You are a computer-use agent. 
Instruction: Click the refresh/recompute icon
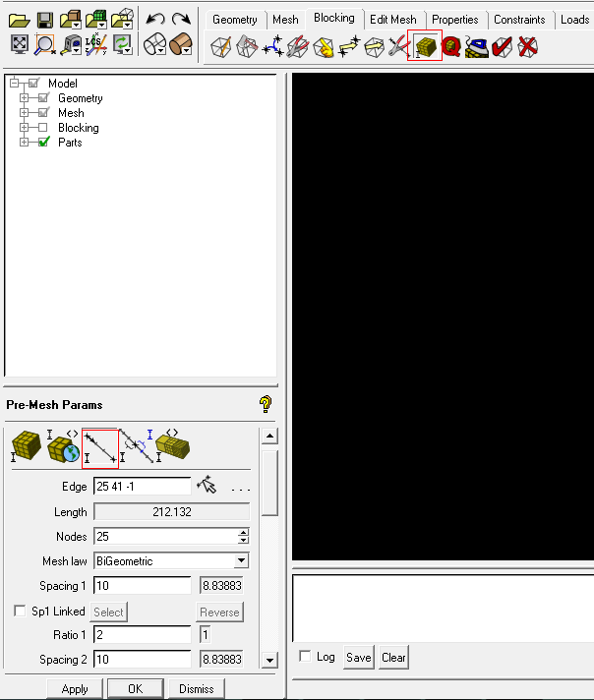[x=122, y=44]
